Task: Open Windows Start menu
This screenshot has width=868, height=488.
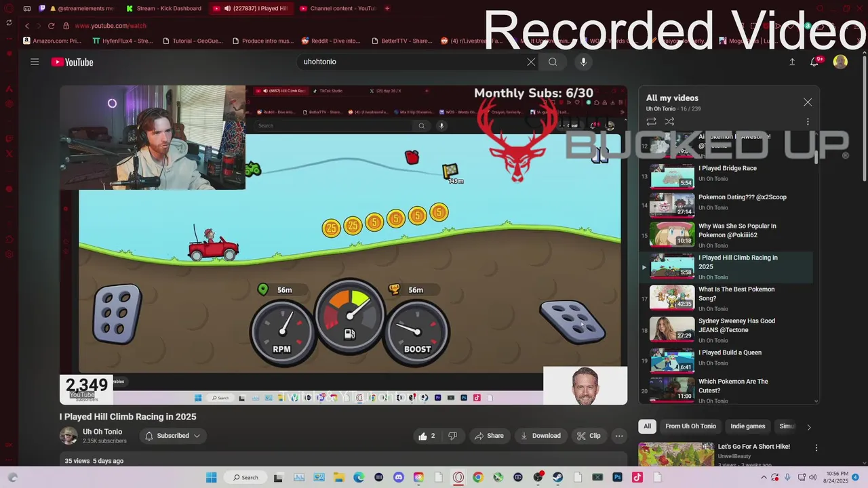Action: 211,477
